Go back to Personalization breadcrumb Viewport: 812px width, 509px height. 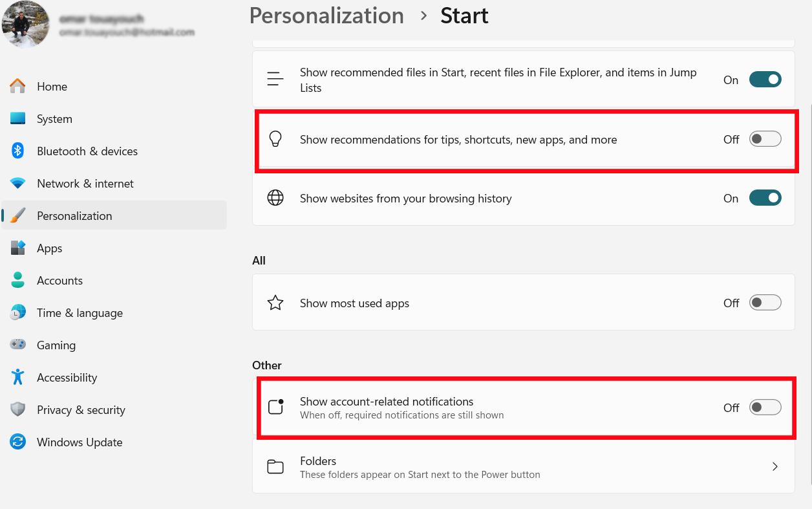326,16
